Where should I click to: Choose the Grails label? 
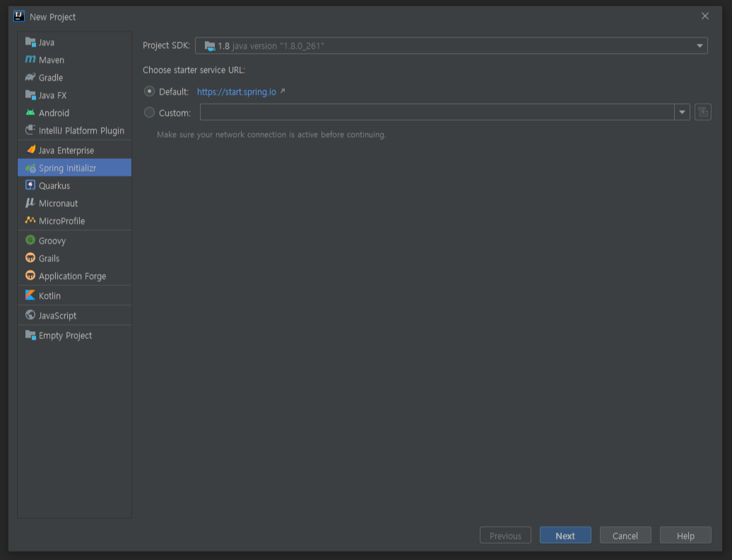[49, 258]
